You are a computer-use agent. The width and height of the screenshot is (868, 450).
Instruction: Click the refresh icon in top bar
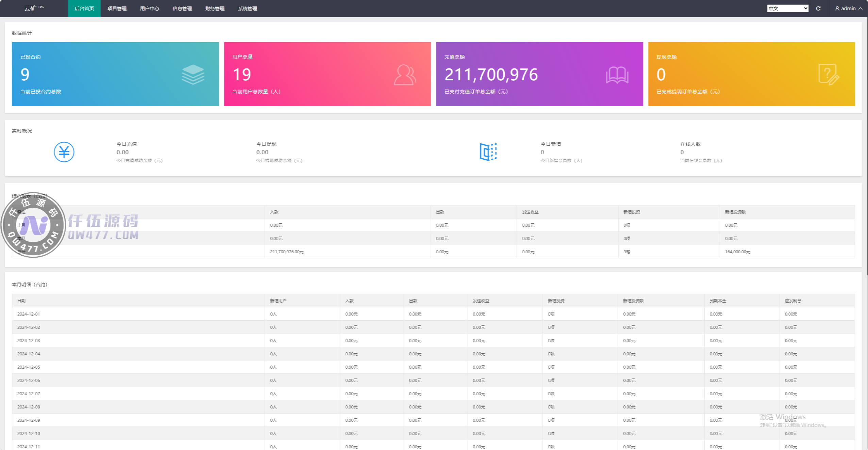click(x=818, y=9)
